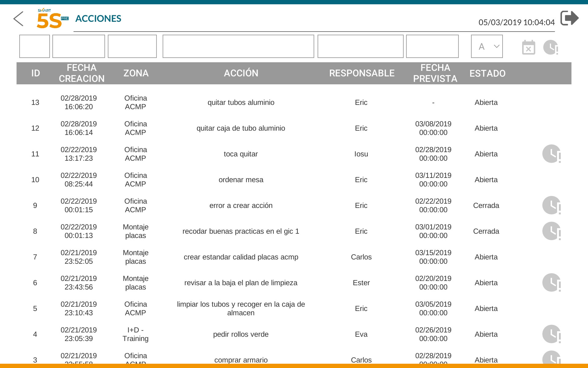
Task: Click overdue clock icon for action 4
Action: [551, 334]
